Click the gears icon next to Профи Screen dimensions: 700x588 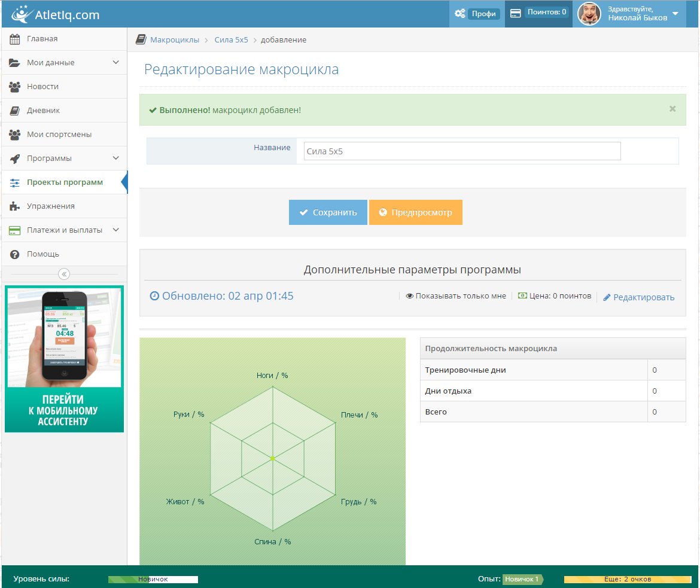[x=460, y=13]
